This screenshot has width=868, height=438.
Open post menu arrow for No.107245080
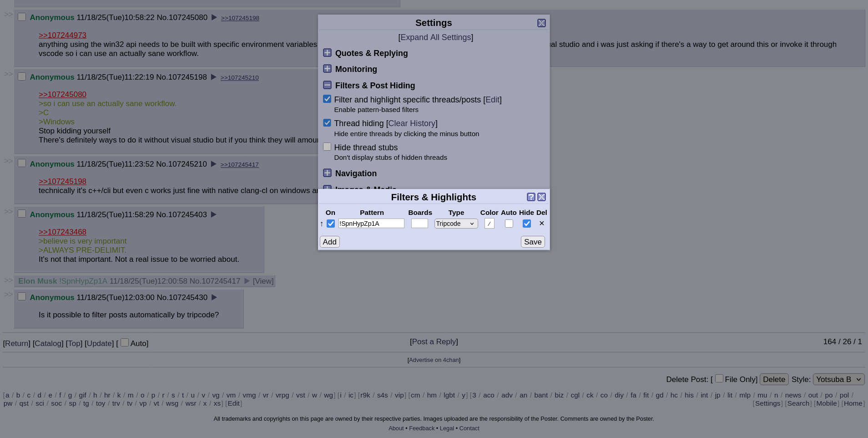pos(214,17)
